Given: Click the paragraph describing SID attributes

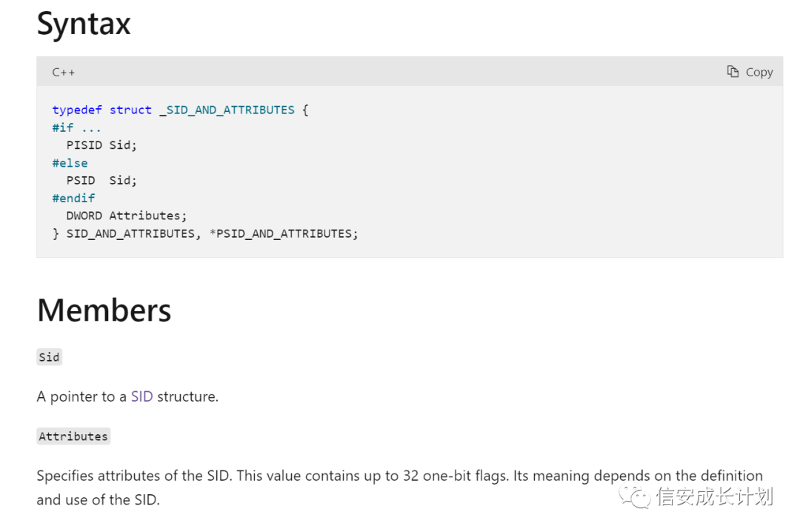Looking at the screenshot, I should coord(399,488).
